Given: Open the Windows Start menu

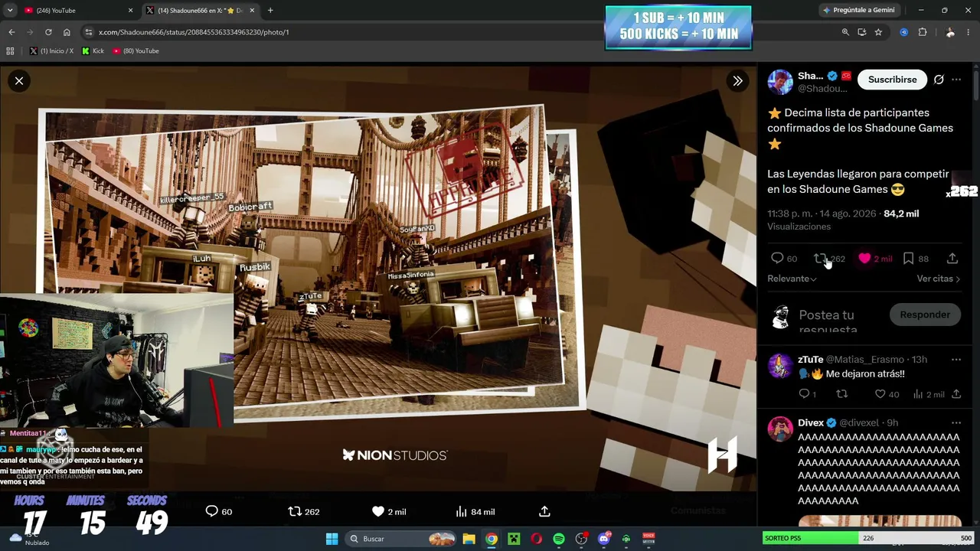Looking at the screenshot, I should 332,539.
